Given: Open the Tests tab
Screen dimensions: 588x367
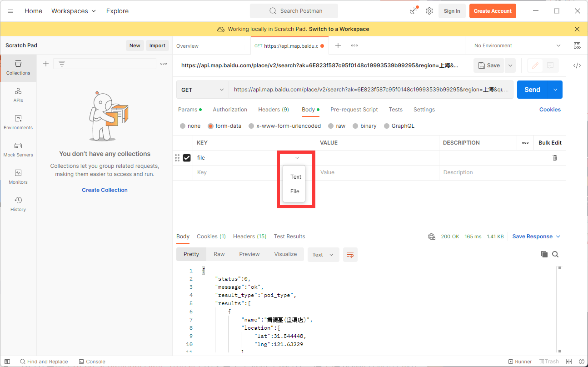Looking at the screenshot, I should [396, 110].
